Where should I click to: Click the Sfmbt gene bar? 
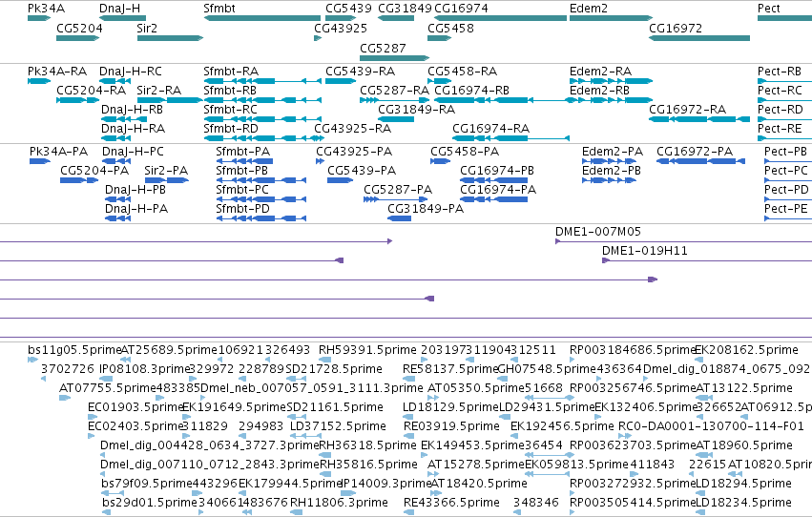(262, 18)
